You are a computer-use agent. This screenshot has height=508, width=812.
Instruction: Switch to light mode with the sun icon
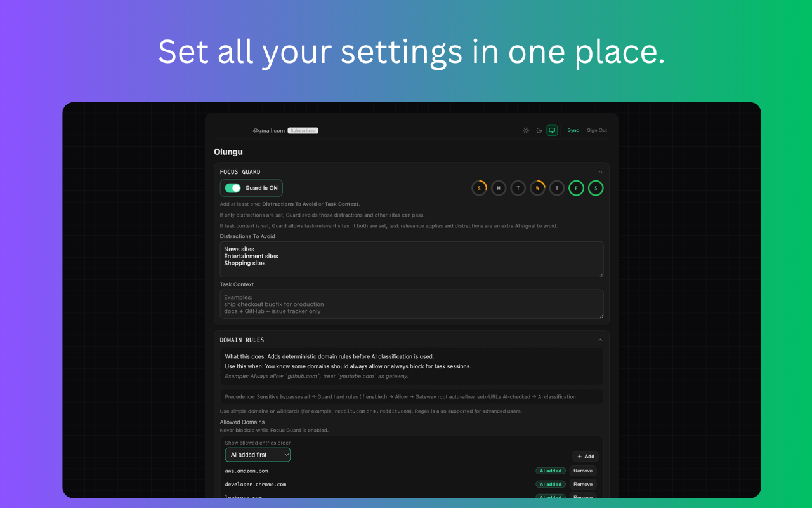(526, 130)
